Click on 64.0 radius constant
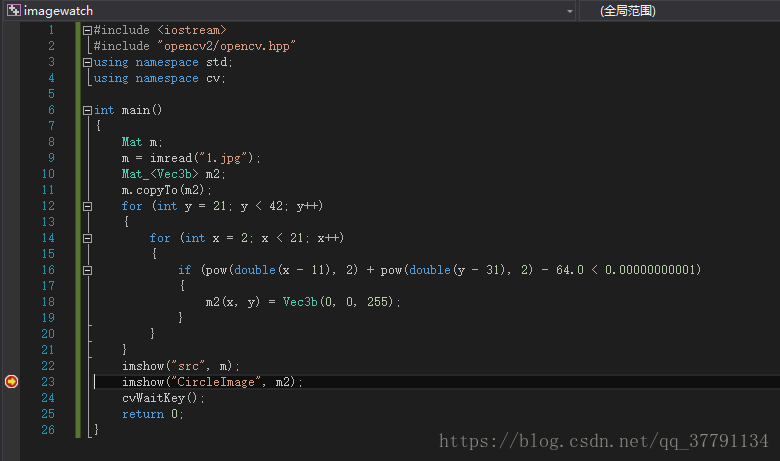The width and height of the screenshot is (780, 461). click(570, 270)
